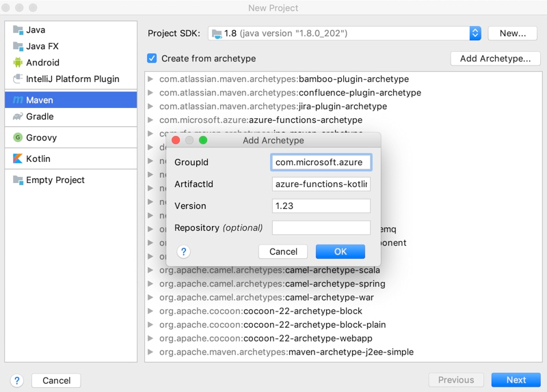Viewport: 547px width, 392px height.
Task: Select Maven project type
Action: point(71,100)
